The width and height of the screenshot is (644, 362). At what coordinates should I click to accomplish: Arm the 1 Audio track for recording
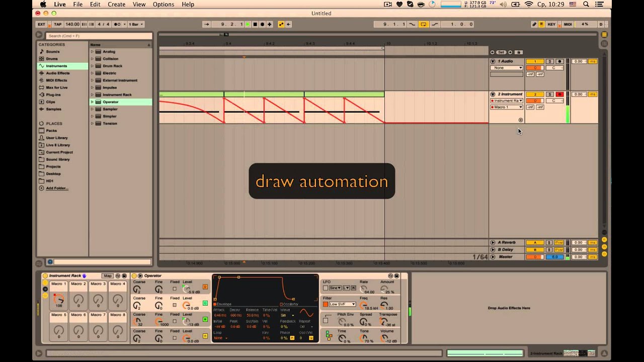coord(559,61)
